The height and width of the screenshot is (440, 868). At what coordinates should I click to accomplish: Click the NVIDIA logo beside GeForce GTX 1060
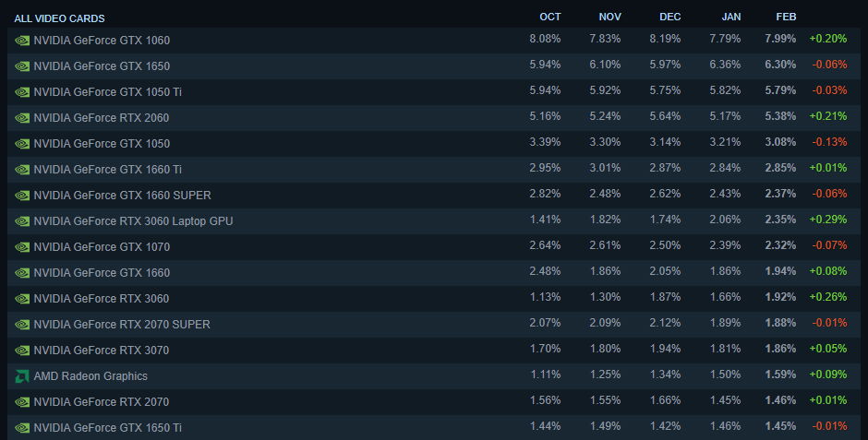[x=22, y=41]
